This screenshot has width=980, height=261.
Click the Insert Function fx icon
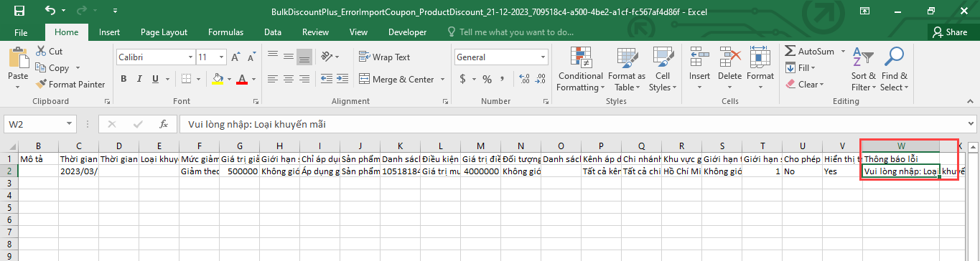[x=163, y=124]
